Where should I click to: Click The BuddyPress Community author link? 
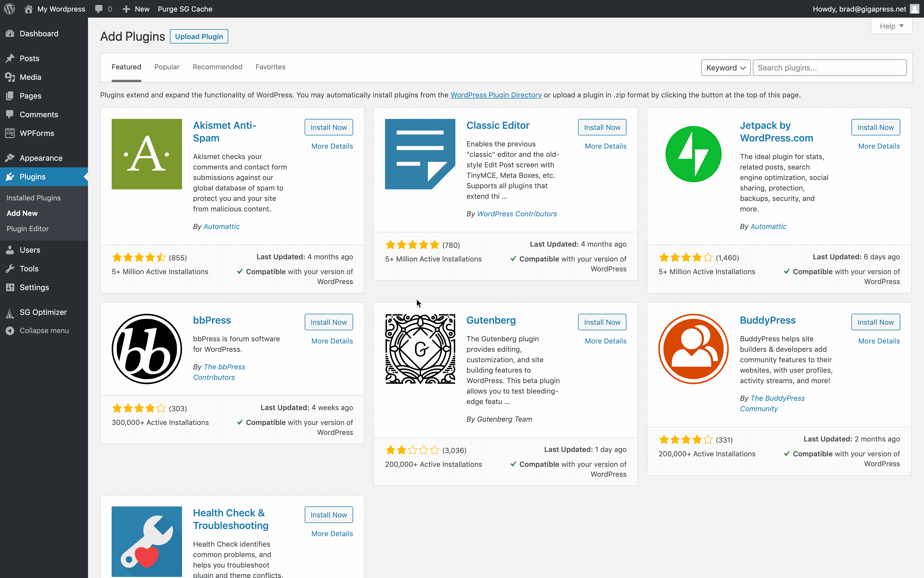[x=772, y=403]
